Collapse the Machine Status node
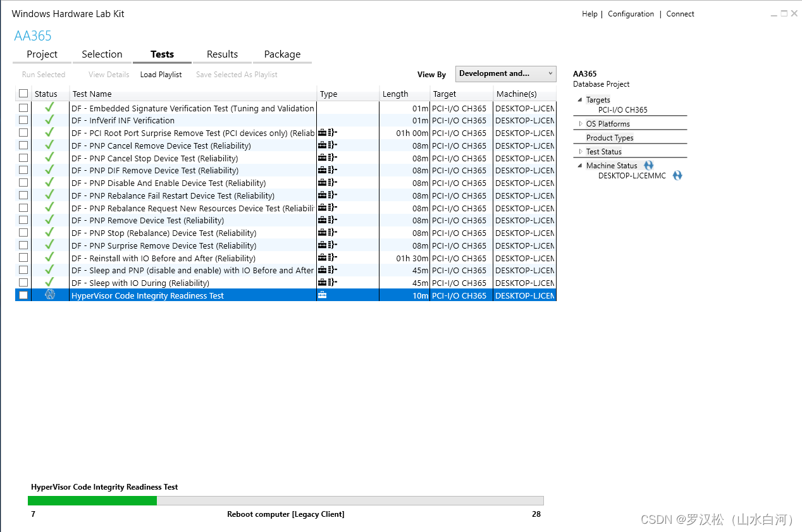The image size is (802, 532). [580, 166]
